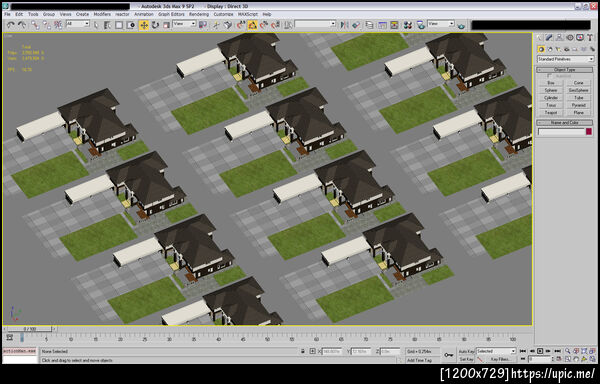The image size is (600, 384).
Task: Activate the Unlink Selection tool
Action: pyautogui.click(x=47, y=25)
